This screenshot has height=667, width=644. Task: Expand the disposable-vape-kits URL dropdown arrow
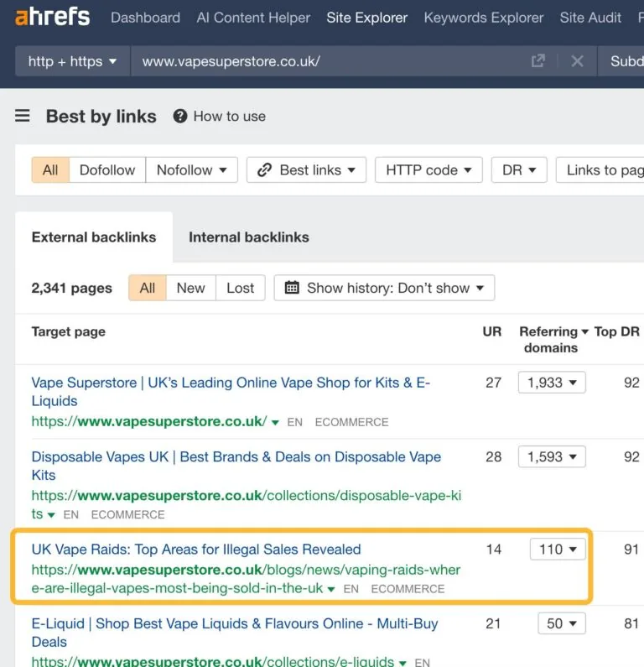(51, 514)
